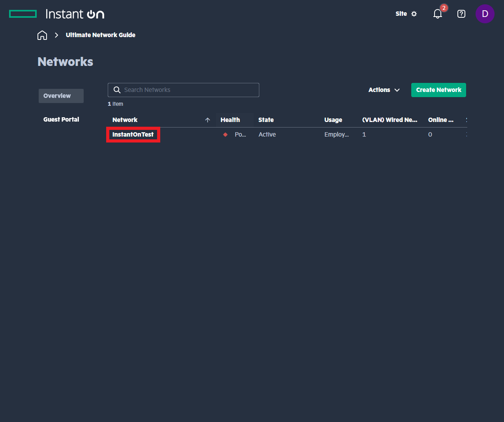
Task: Open Site settings gear menu
Action: [406, 14]
